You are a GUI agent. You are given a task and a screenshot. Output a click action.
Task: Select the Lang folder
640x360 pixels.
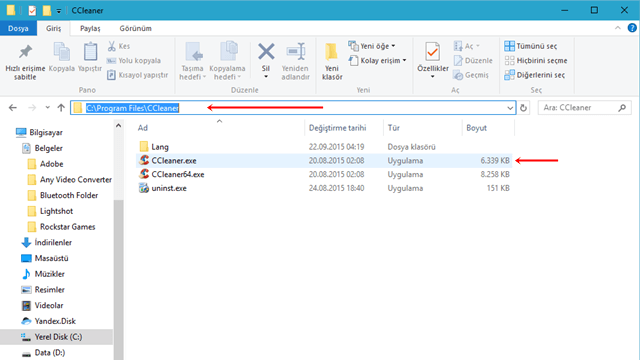tap(160, 147)
